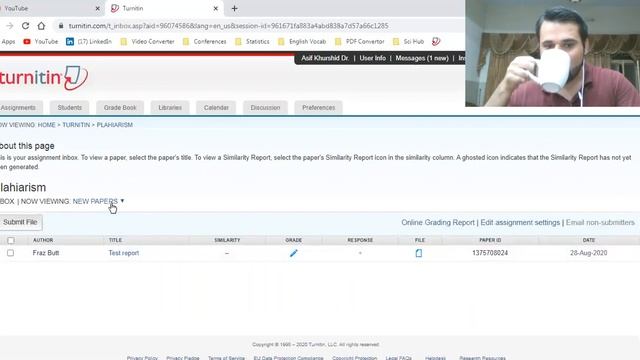Sort by the GRADE column header
The width and height of the screenshot is (640, 360).
[293, 240]
